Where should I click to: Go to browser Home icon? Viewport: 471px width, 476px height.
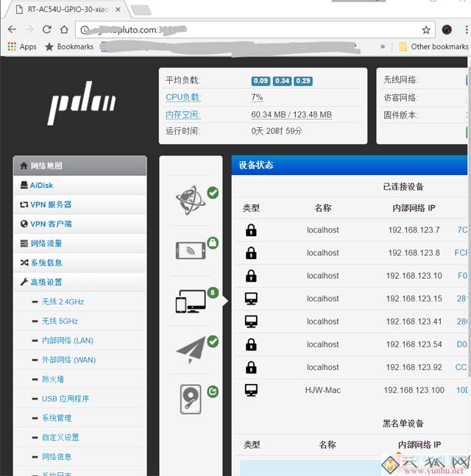pos(64,29)
